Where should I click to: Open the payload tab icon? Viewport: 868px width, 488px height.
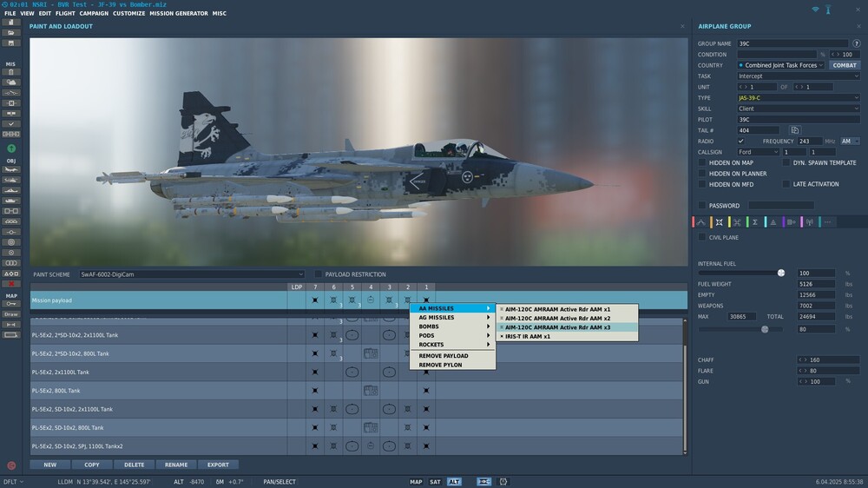(719, 222)
